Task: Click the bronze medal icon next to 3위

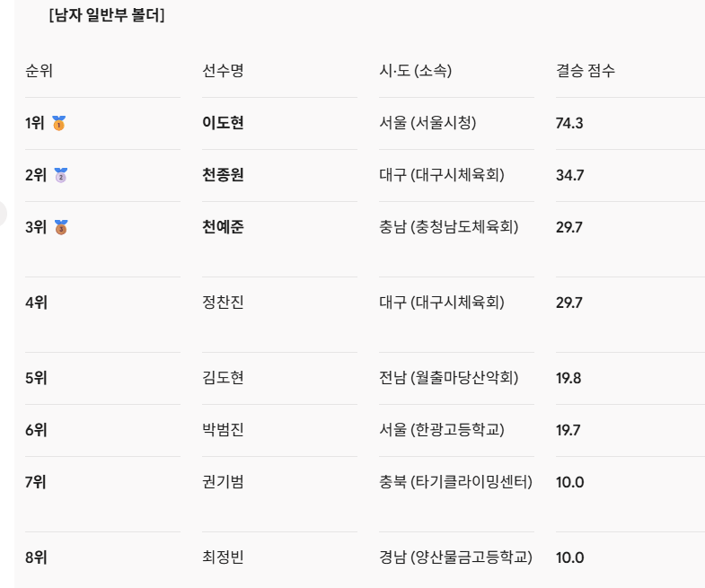Action: pyautogui.click(x=61, y=227)
